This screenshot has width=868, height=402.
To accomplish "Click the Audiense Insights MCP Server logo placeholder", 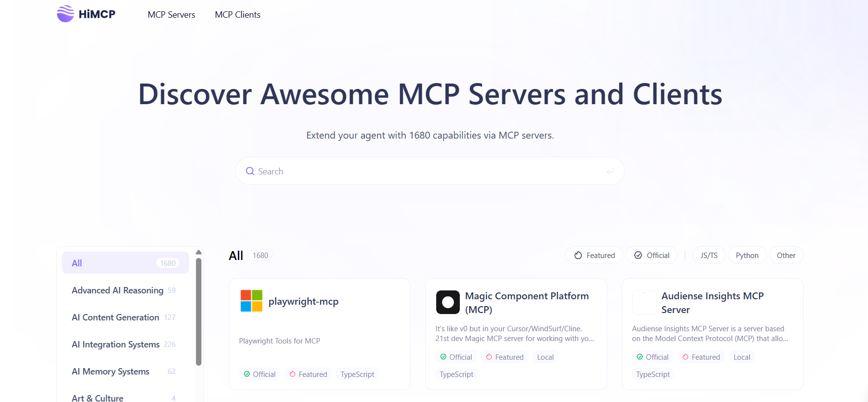I will [x=644, y=302].
